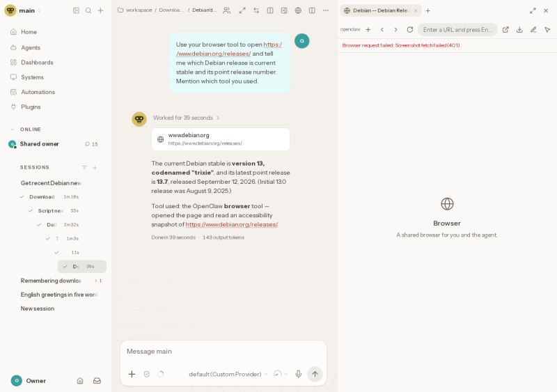Expand chat view with diagonal arrows icon
This screenshot has width=557, height=392.
tap(242, 10)
